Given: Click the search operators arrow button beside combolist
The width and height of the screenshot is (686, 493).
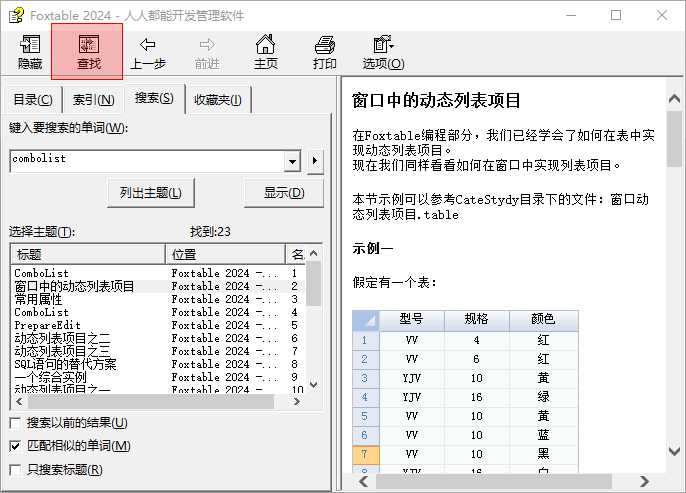Looking at the screenshot, I should [x=315, y=161].
